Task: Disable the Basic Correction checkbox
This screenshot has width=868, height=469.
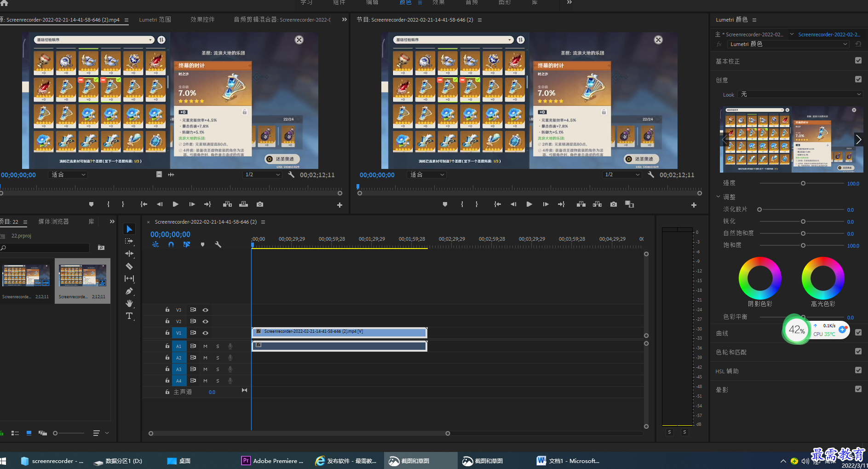Action: [x=858, y=60]
